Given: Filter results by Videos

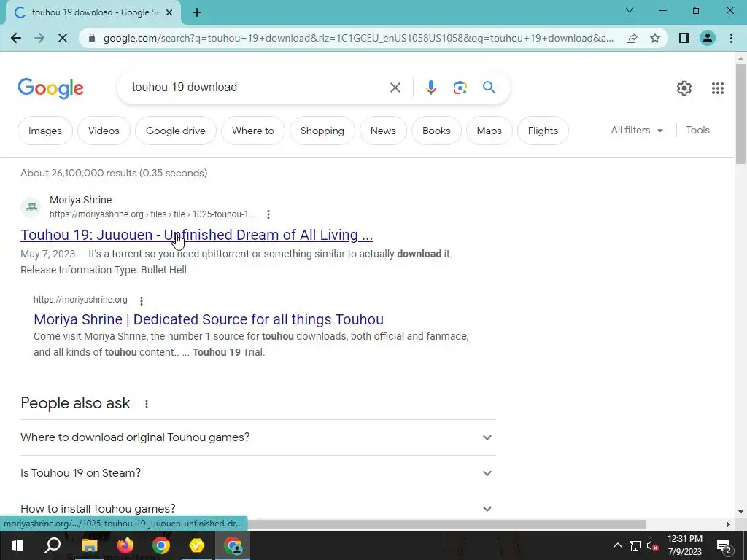Looking at the screenshot, I should point(104,131).
